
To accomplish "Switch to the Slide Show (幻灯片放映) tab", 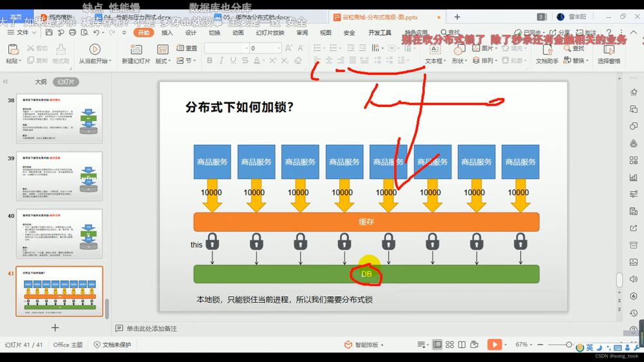I will 270,32.
